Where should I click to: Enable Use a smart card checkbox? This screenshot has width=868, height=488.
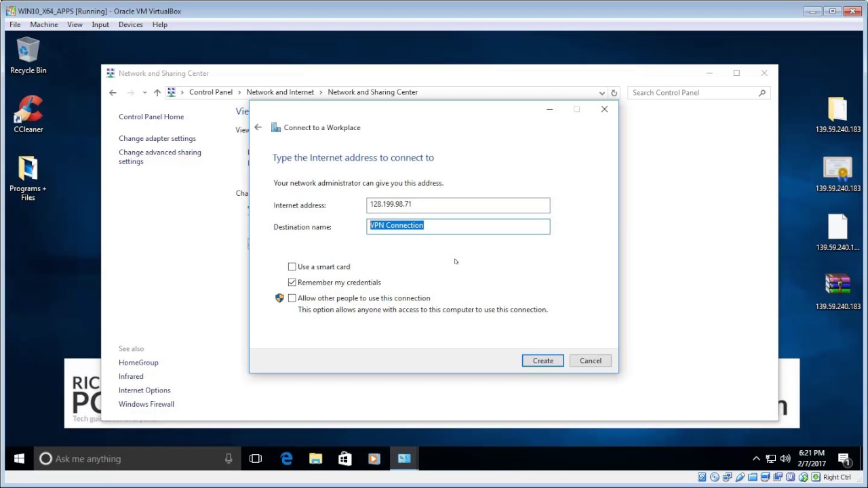tap(292, 267)
